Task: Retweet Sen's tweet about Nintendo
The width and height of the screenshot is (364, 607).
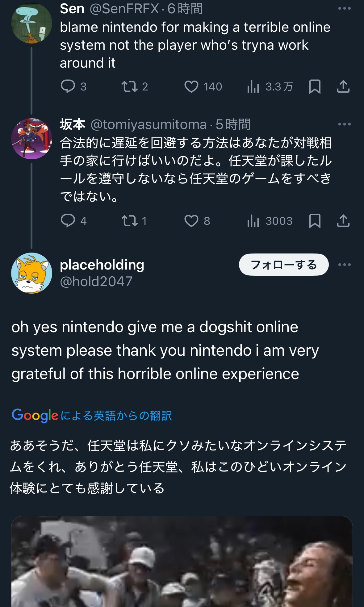Action: (x=129, y=86)
